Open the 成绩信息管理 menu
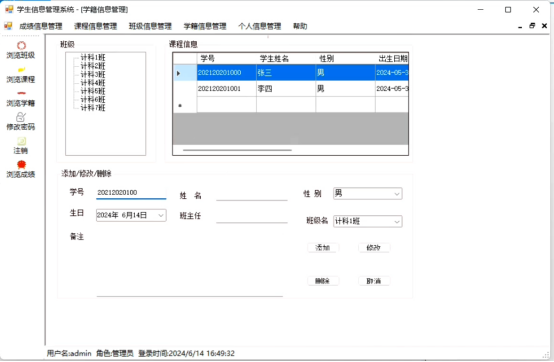This screenshot has width=554, height=362. [x=41, y=26]
